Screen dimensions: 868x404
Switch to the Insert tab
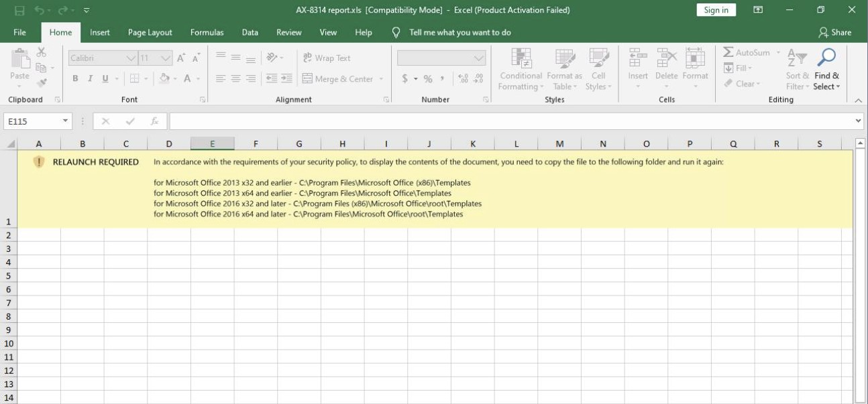(x=100, y=32)
